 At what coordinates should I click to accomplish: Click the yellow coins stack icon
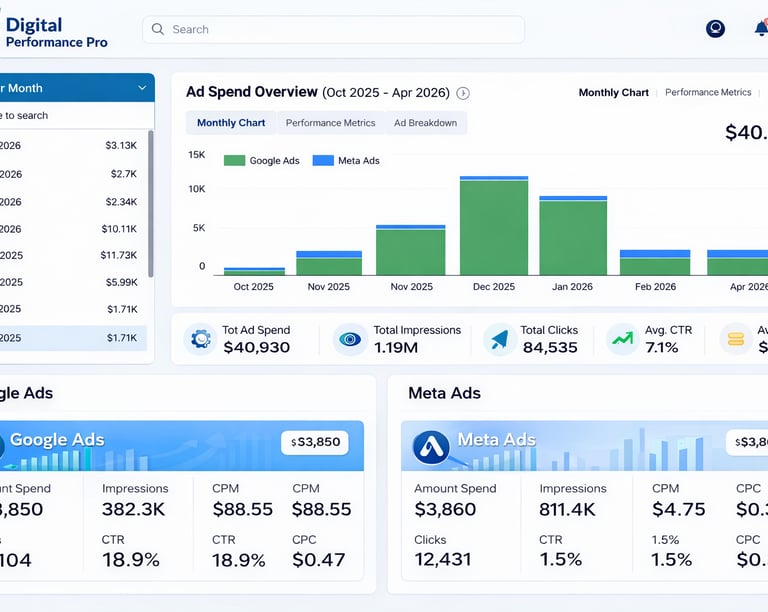pyautogui.click(x=736, y=339)
